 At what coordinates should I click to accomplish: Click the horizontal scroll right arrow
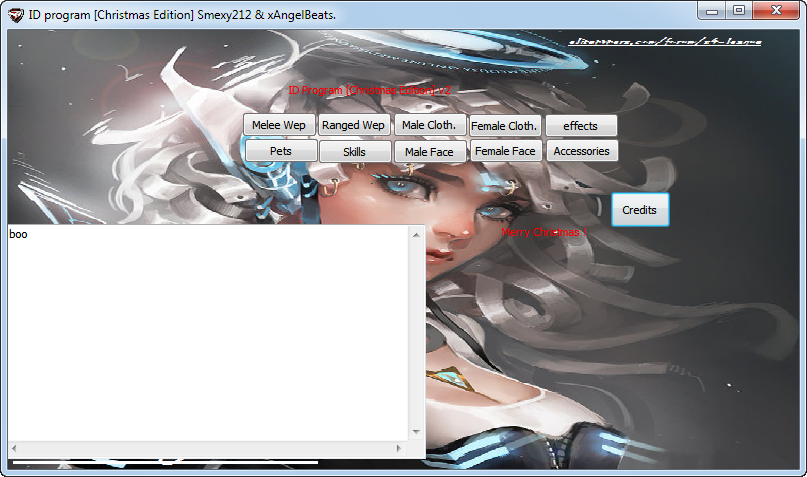pos(400,448)
